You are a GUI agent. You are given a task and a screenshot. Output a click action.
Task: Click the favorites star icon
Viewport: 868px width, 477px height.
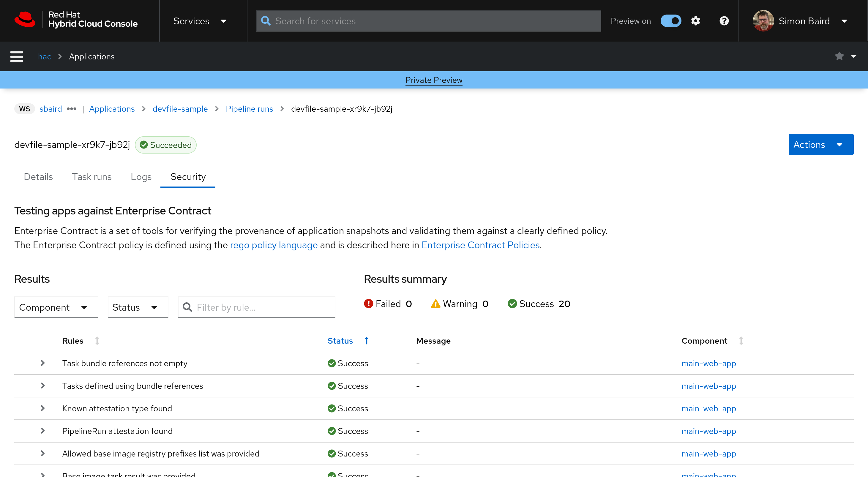pos(839,56)
